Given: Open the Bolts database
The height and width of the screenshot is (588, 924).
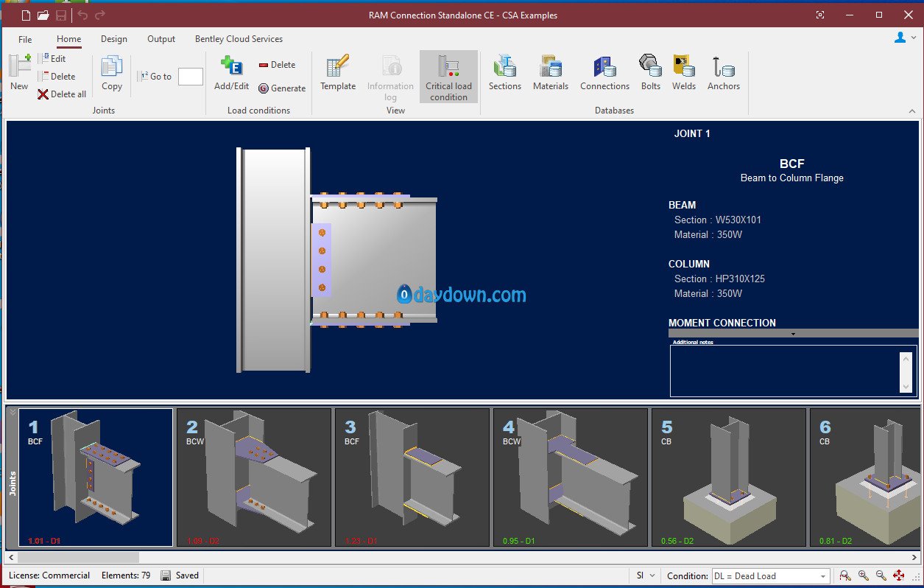Looking at the screenshot, I should pyautogui.click(x=650, y=73).
